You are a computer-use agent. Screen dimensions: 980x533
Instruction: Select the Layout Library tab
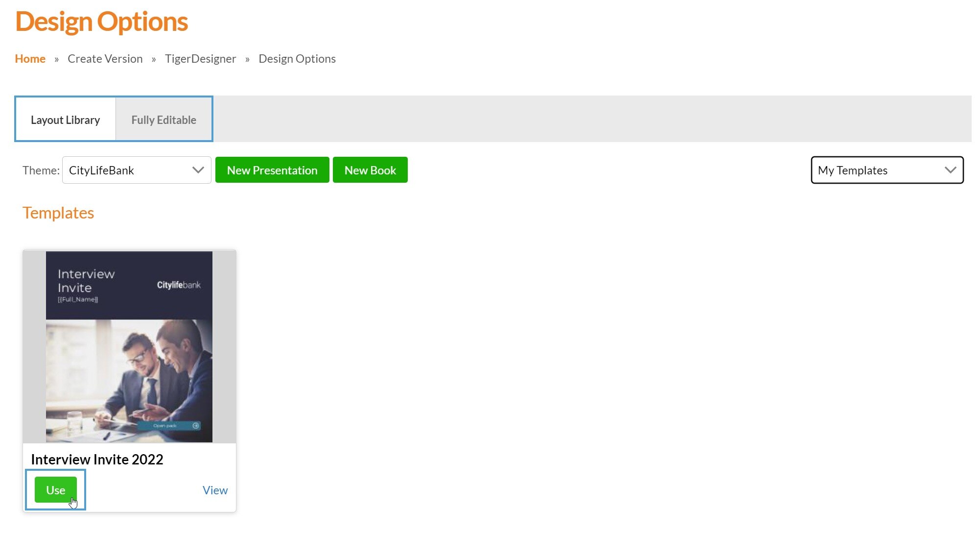click(65, 120)
